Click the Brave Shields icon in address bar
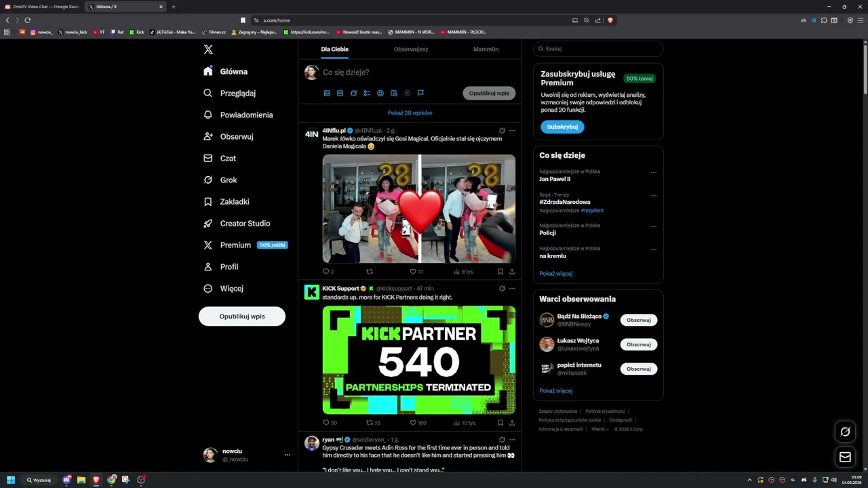Screen dimensions: 868x488 click(610, 20)
